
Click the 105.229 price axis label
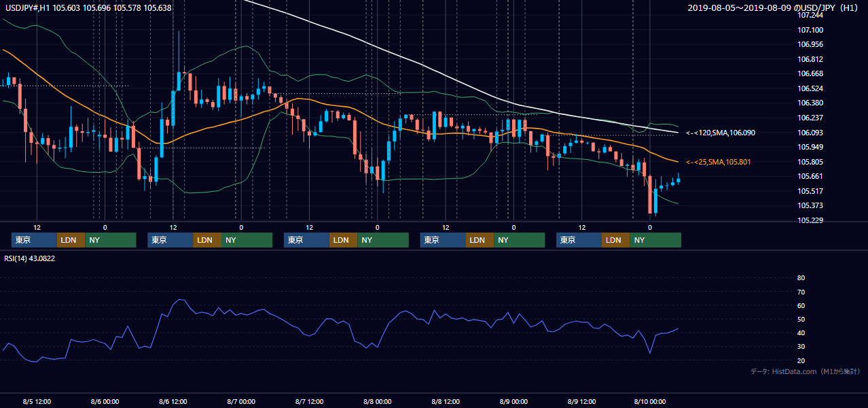(810, 220)
